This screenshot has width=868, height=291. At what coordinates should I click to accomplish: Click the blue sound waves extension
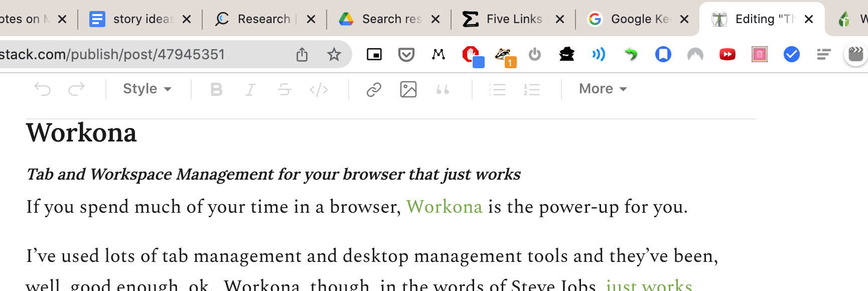(x=599, y=54)
